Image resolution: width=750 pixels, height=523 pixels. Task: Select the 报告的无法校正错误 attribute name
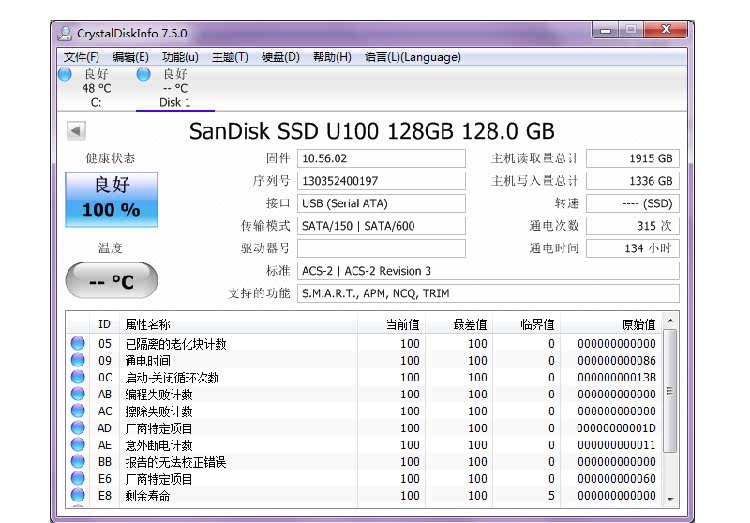click(176, 462)
